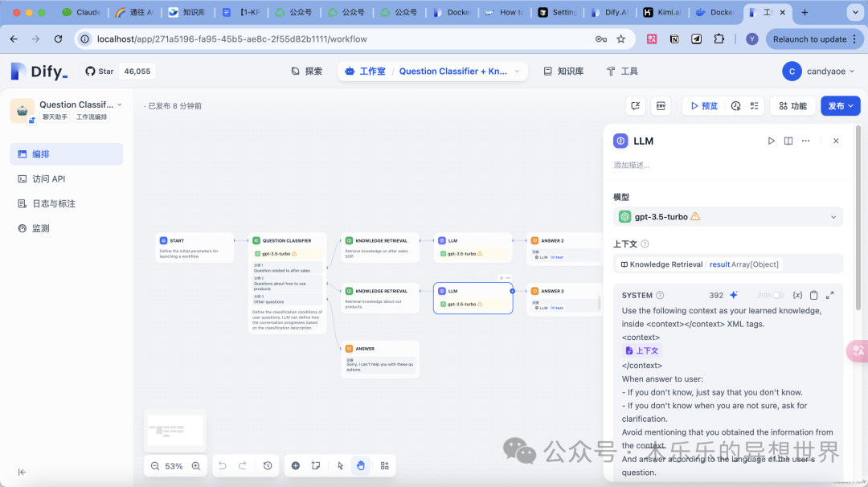
Task: Open the Explore tab in the navbar
Action: [x=307, y=72]
